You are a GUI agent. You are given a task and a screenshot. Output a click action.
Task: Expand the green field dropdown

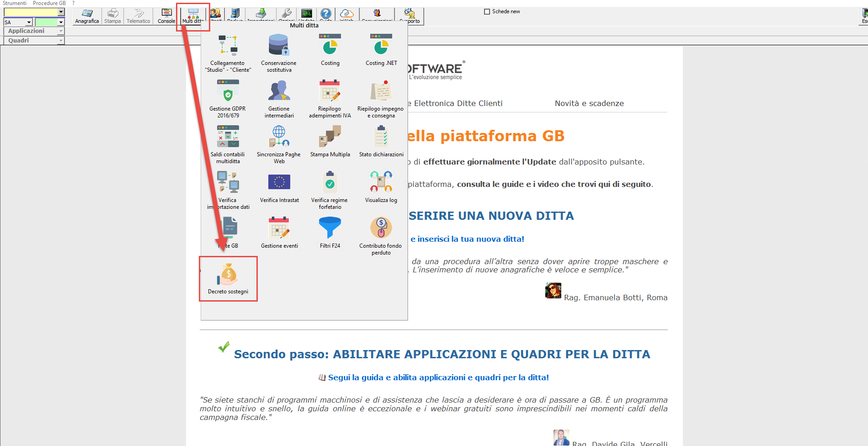pos(61,22)
